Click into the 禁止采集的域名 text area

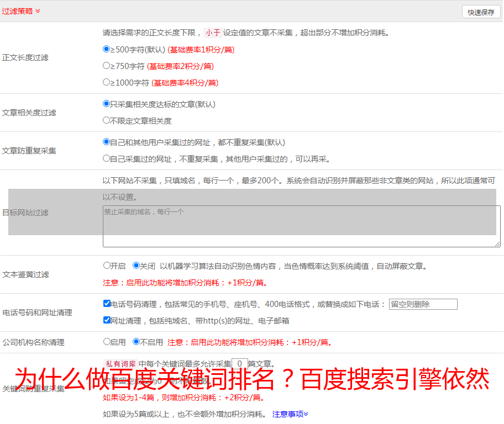point(302,226)
